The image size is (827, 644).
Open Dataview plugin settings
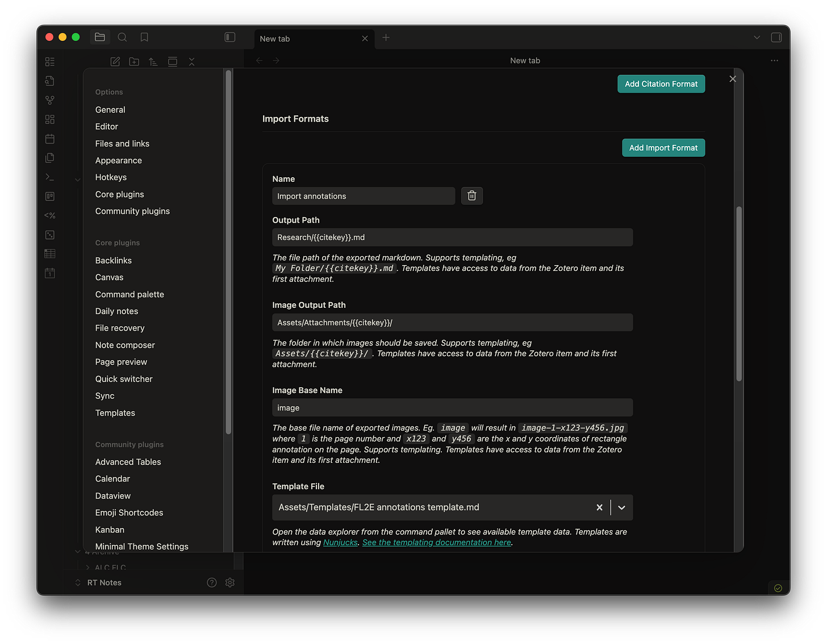click(113, 496)
